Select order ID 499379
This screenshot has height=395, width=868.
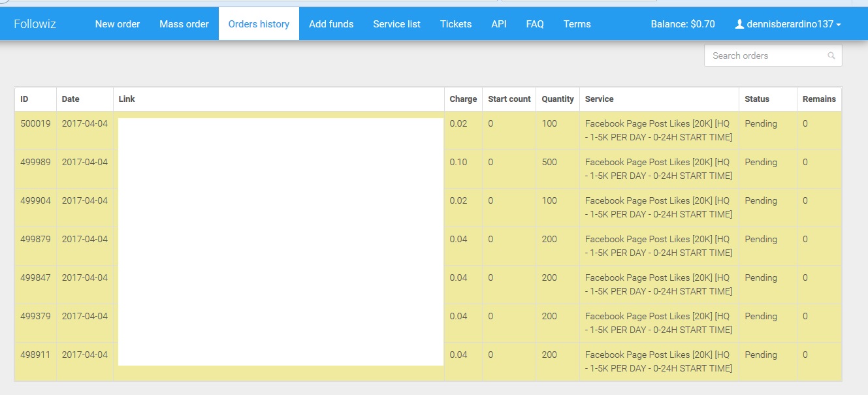coord(35,316)
